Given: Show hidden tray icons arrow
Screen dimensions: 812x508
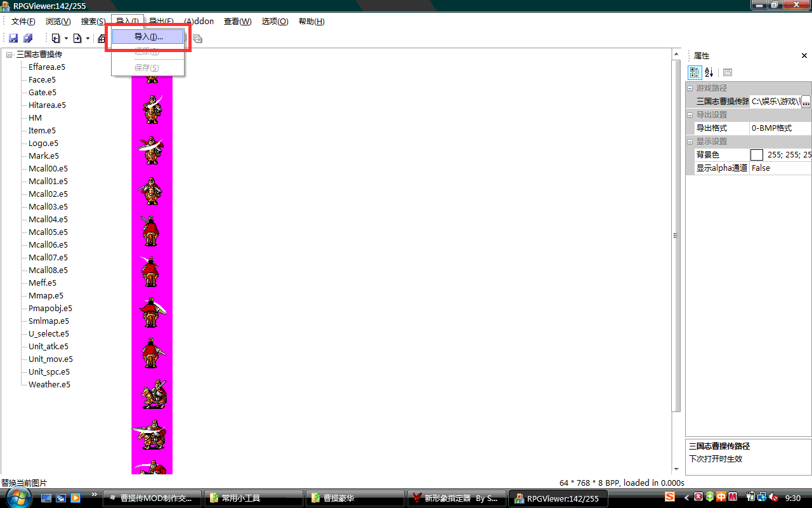Looking at the screenshot, I should click(x=686, y=497).
